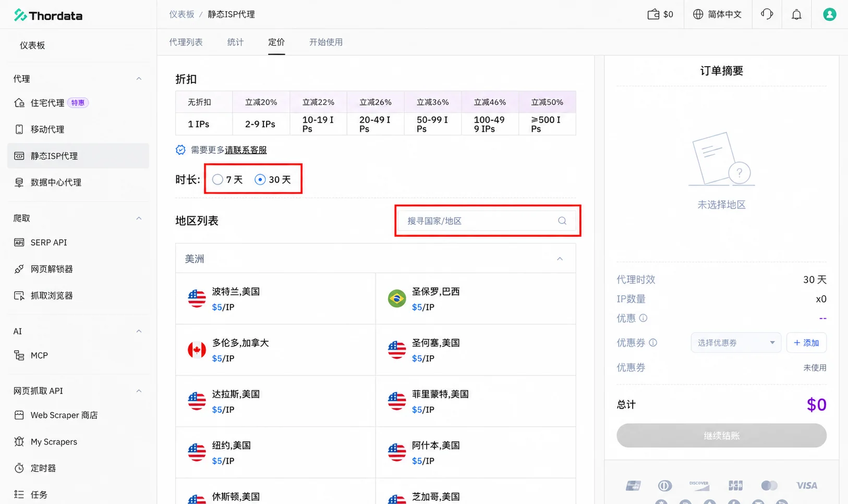Go to 仪表板 breadcrumb
The image size is (848, 504).
(x=181, y=14)
